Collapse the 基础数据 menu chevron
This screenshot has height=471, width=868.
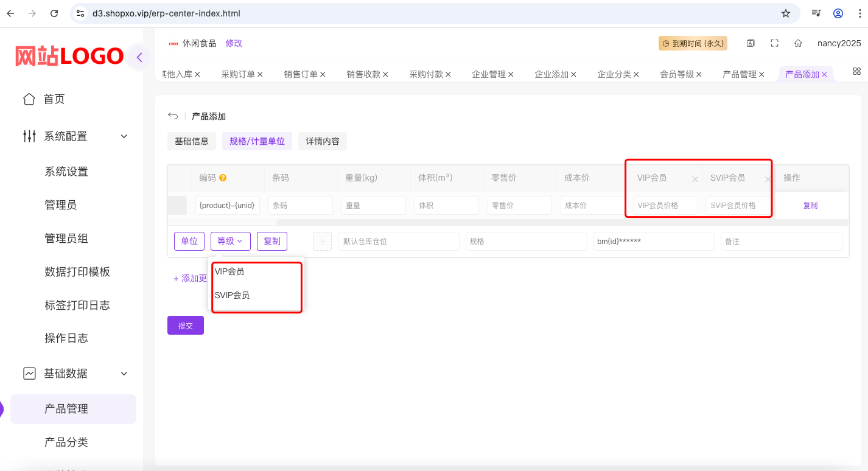124,374
